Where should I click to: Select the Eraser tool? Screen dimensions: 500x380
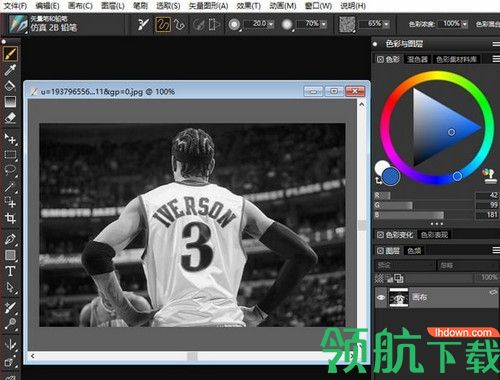click(x=10, y=118)
